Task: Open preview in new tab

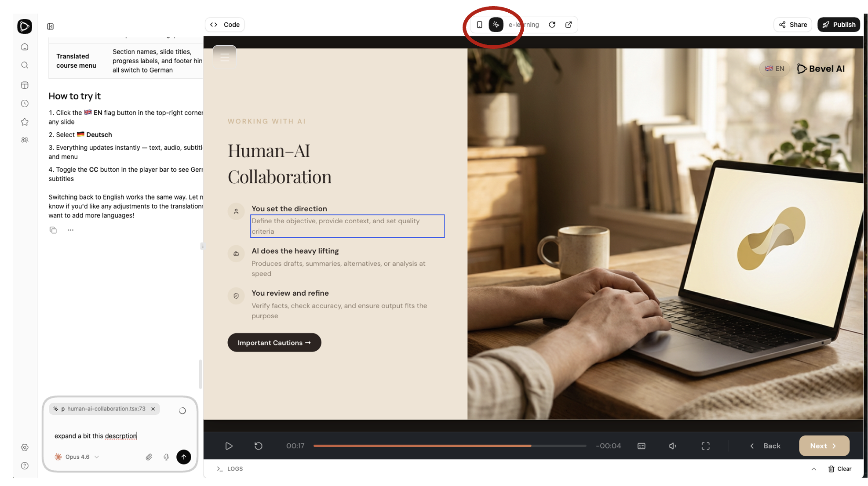Action: tap(568, 25)
